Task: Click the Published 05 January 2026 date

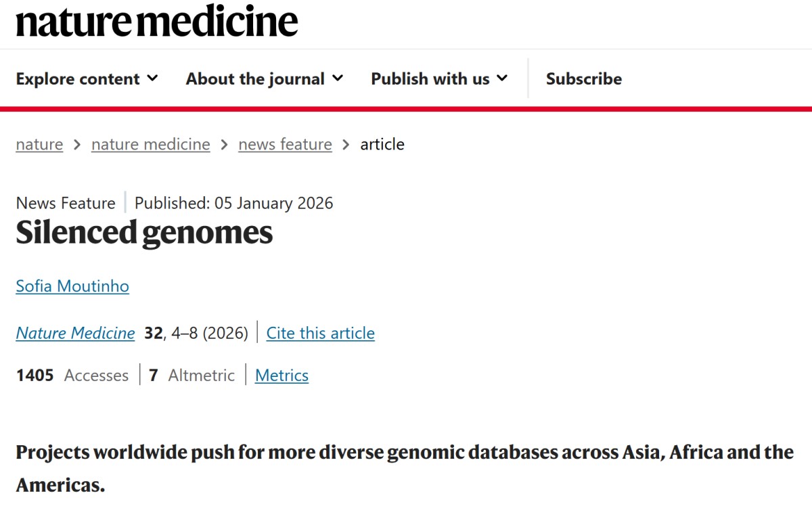Action: pyautogui.click(x=233, y=203)
